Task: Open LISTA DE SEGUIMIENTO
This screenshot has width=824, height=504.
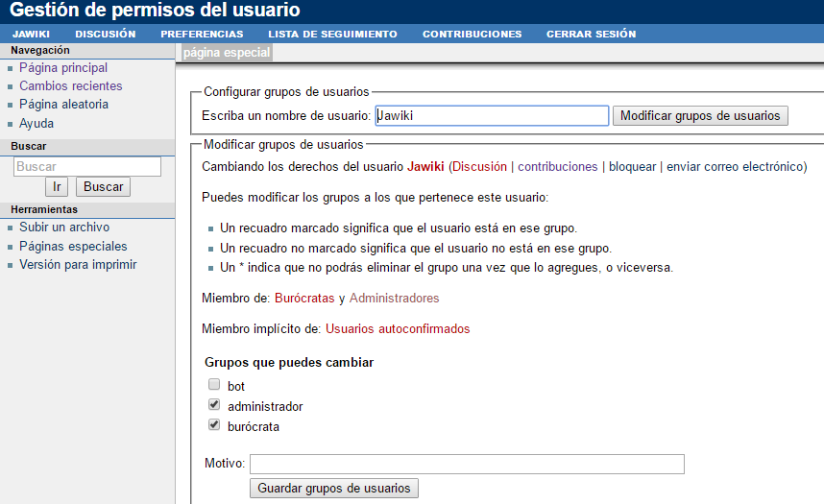Action: click(x=332, y=34)
